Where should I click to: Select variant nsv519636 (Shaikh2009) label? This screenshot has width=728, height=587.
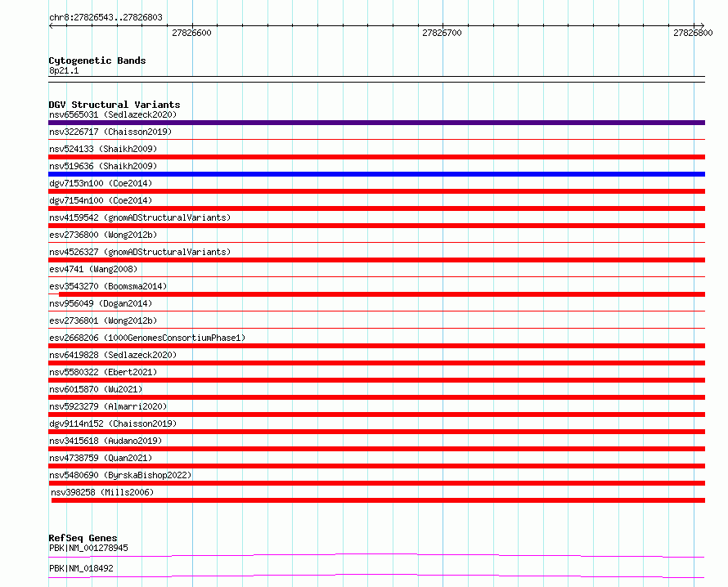[x=103, y=166]
